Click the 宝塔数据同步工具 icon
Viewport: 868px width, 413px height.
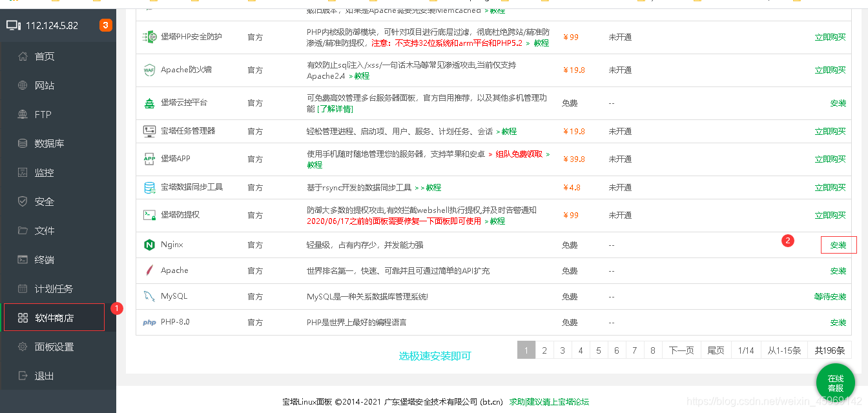click(149, 187)
